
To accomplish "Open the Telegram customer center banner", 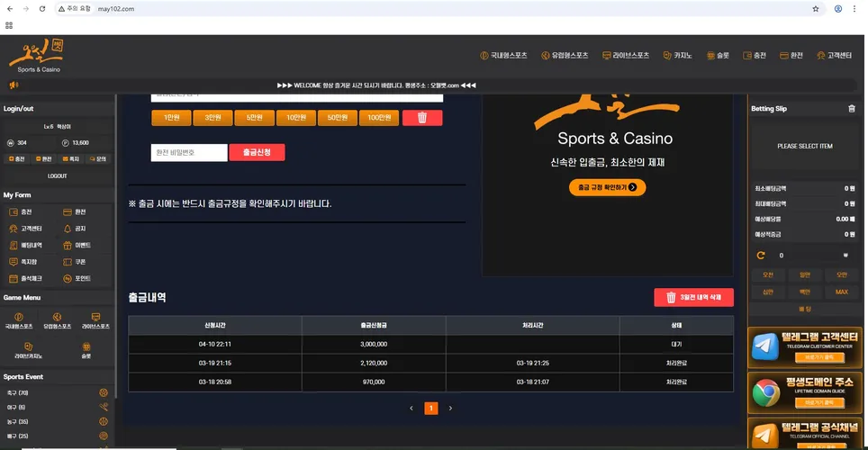I will [805, 347].
